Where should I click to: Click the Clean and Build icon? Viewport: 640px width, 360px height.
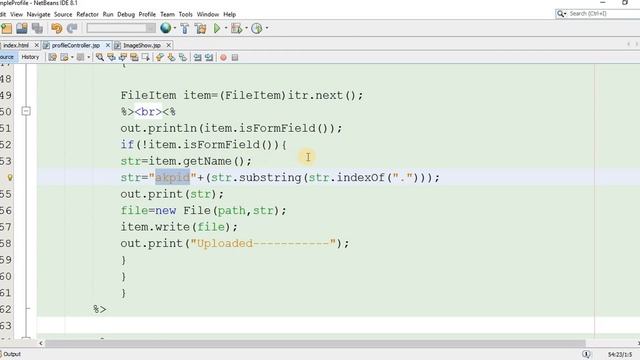[200, 28]
